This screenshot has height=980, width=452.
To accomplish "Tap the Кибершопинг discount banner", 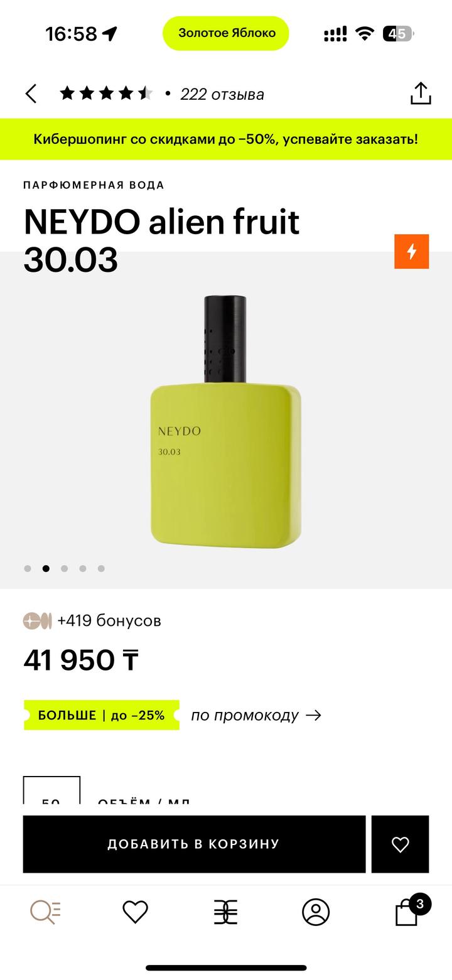I will tap(226, 139).
